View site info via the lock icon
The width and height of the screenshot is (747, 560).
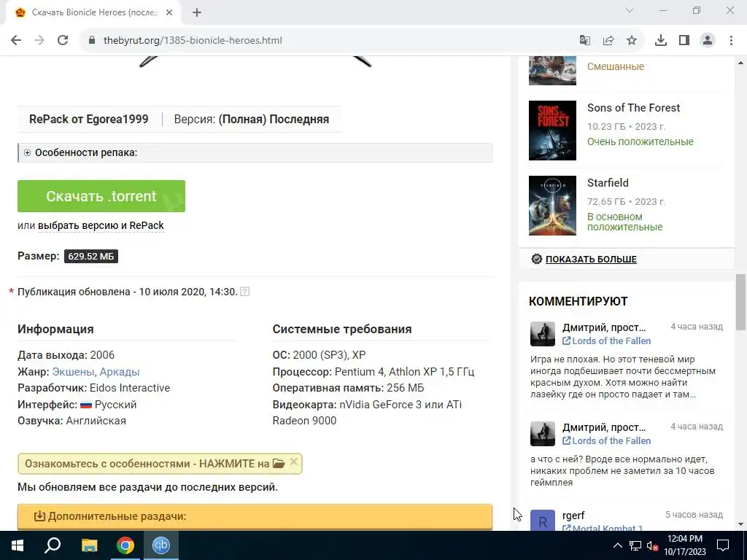92,41
